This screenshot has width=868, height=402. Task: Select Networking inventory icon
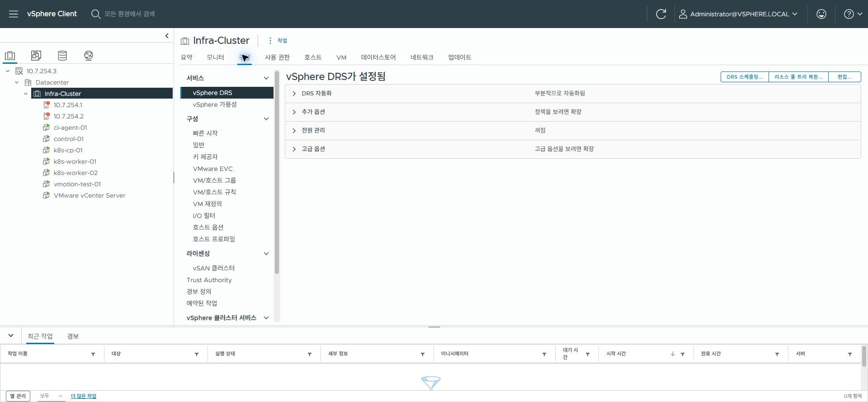[89, 56]
